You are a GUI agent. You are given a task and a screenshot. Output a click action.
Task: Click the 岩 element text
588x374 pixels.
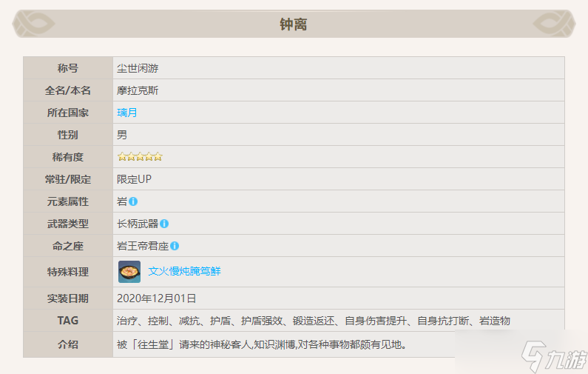[x=122, y=201]
